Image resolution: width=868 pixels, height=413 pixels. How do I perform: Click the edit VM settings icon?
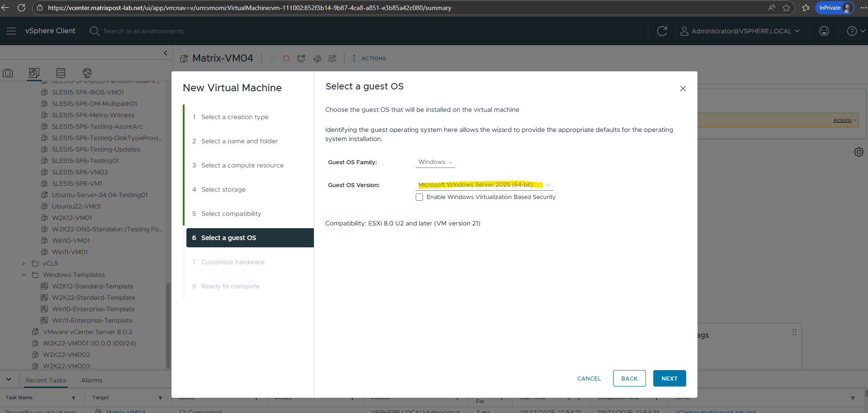coord(318,58)
